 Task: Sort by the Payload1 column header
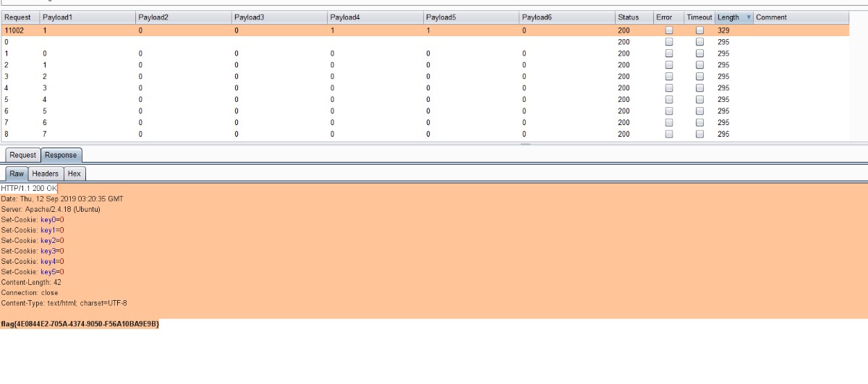click(88, 17)
